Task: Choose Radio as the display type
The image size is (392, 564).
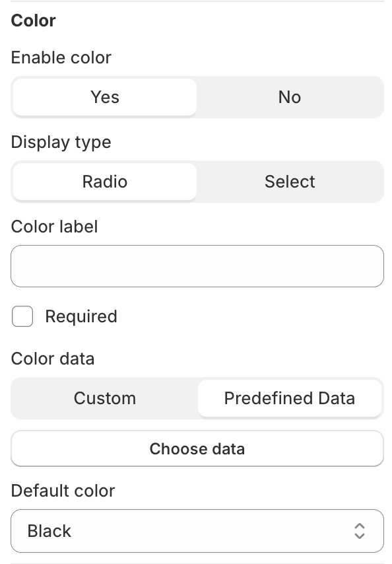Action: tap(104, 182)
